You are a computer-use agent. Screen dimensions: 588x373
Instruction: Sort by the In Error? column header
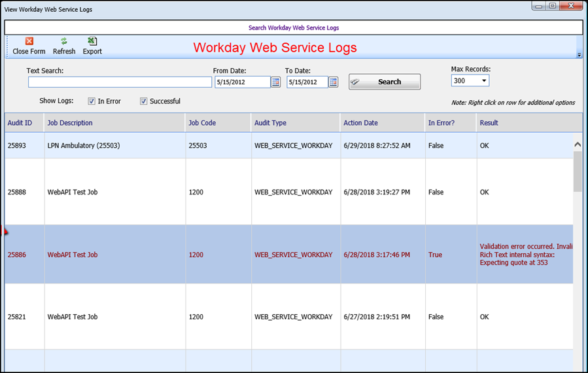[451, 123]
